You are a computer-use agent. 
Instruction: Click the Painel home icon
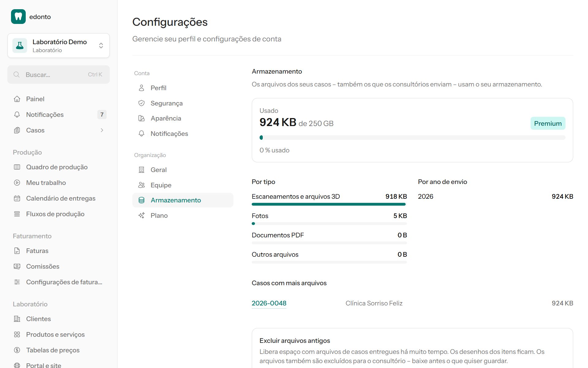tap(17, 99)
